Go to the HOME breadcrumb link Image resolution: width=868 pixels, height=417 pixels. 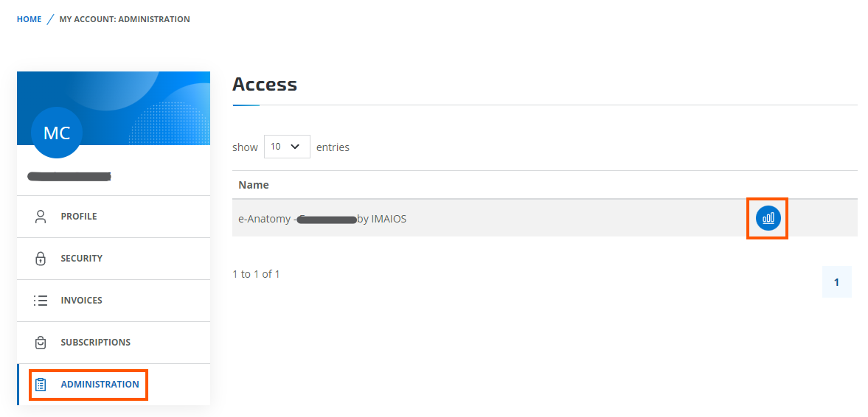point(29,19)
